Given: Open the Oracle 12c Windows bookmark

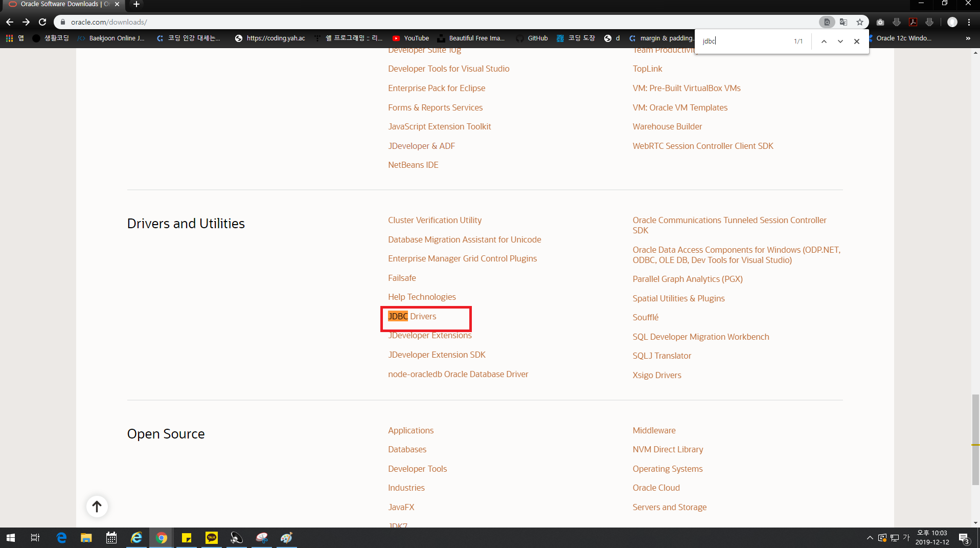Looking at the screenshot, I should coord(901,38).
